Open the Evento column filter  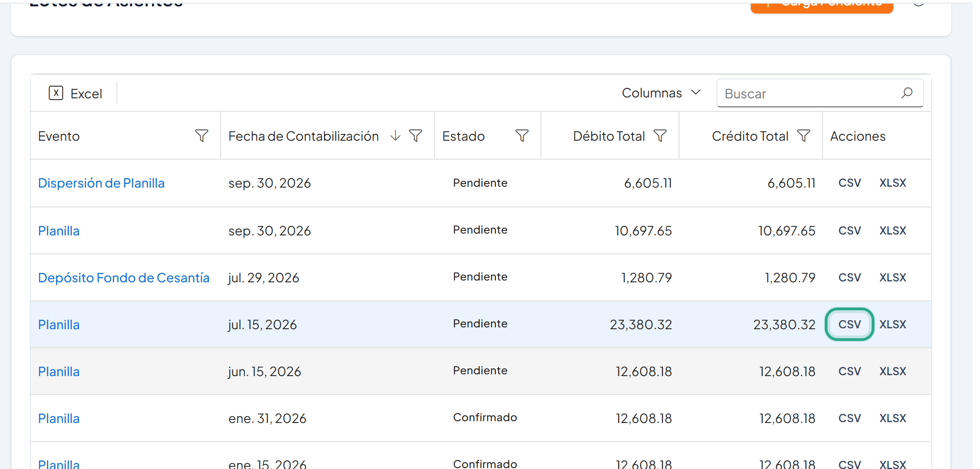tap(202, 136)
